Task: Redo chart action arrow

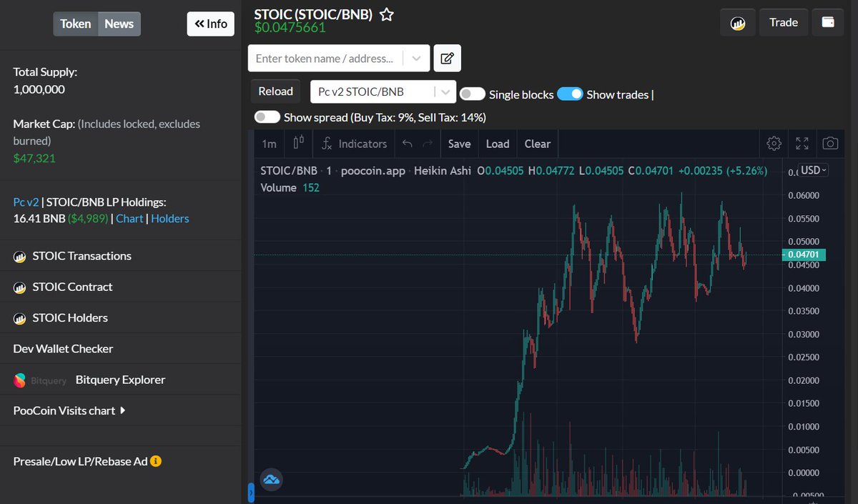Action: tap(428, 144)
